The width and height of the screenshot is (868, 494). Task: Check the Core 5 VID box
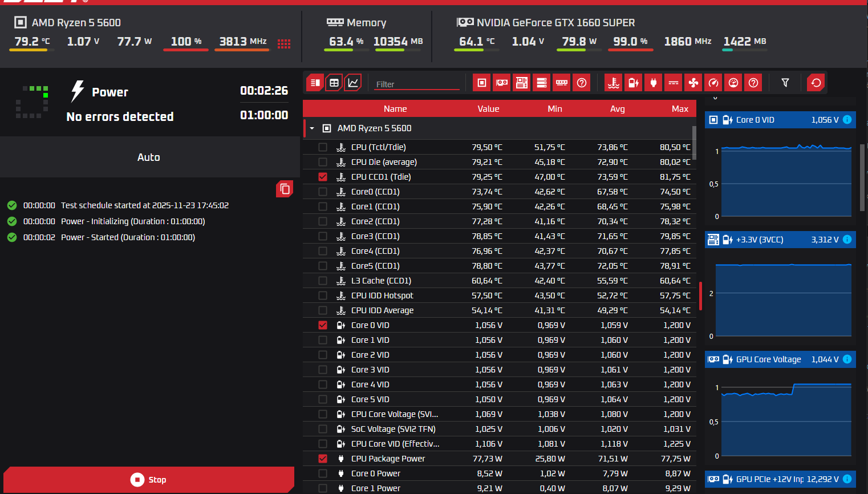point(323,399)
